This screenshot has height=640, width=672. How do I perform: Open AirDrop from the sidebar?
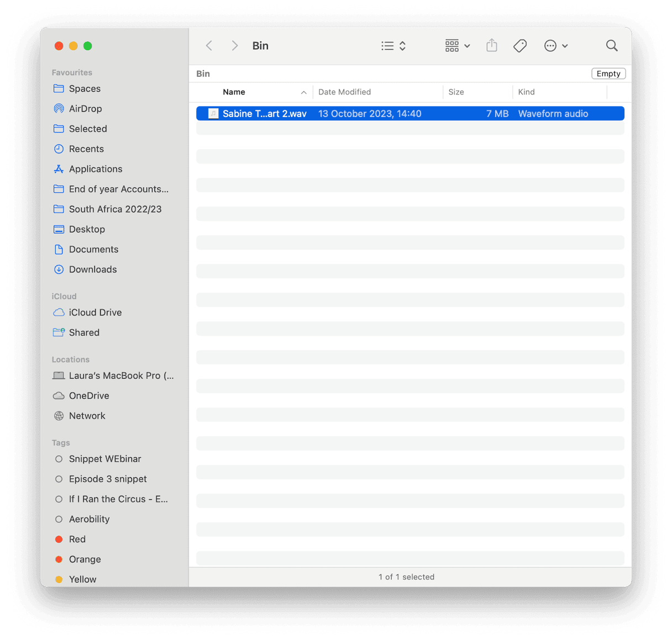pyautogui.click(x=86, y=108)
